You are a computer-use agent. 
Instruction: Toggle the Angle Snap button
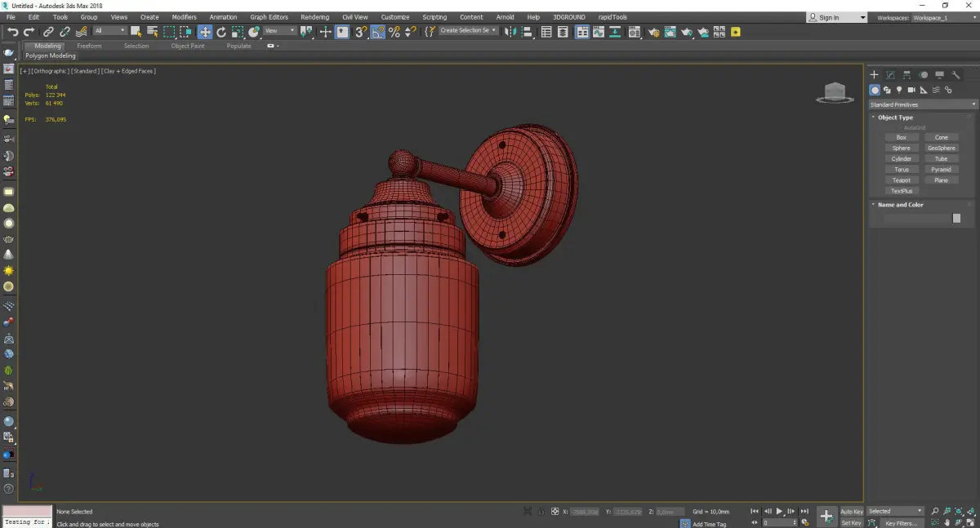click(x=378, y=32)
